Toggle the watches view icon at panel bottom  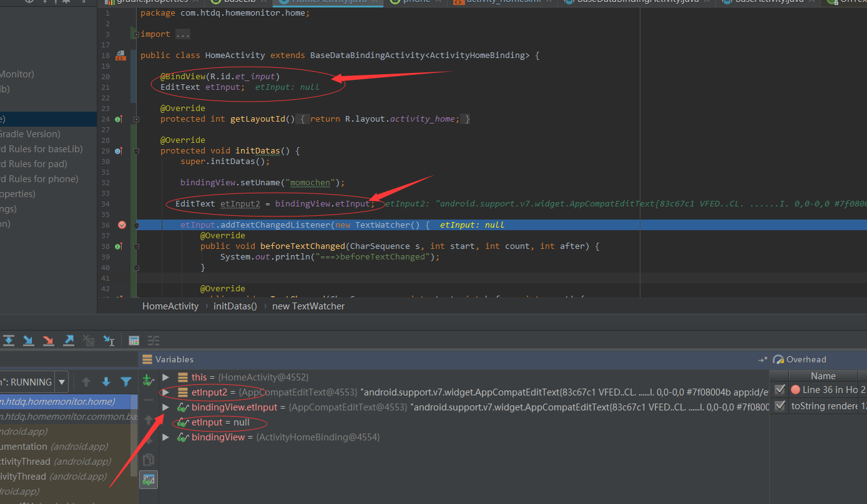(x=149, y=479)
